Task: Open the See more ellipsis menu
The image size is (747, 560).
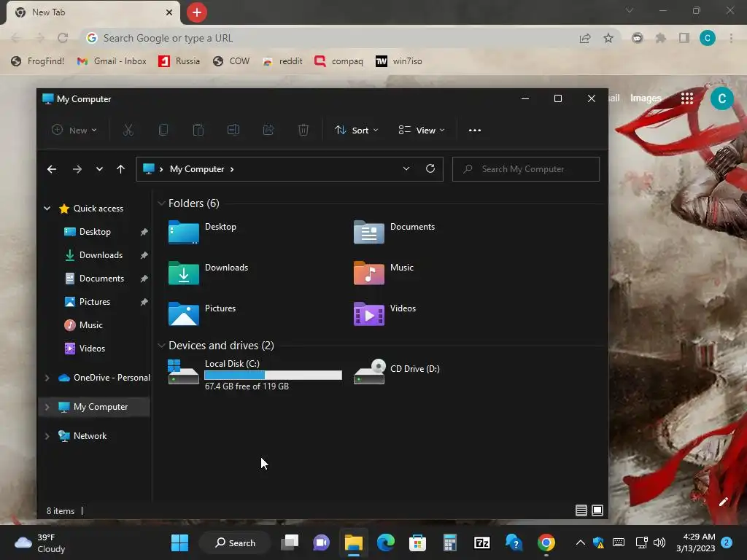Action: pyautogui.click(x=474, y=130)
